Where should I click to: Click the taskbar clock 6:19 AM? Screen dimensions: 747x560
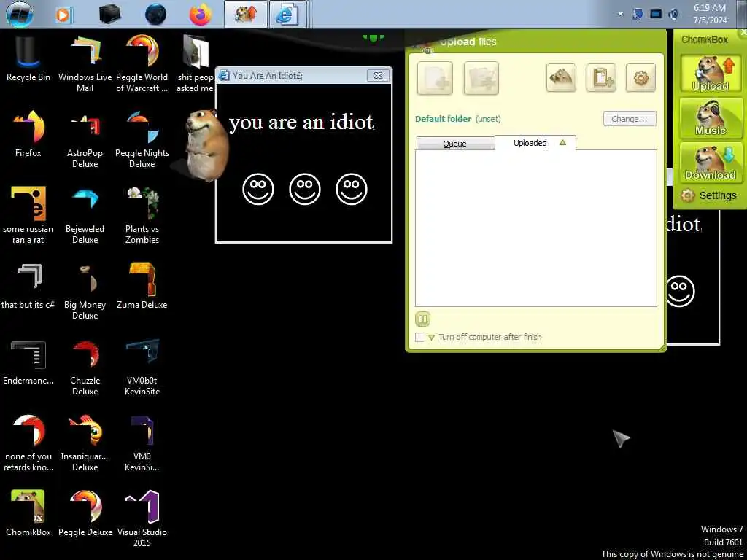710,14
